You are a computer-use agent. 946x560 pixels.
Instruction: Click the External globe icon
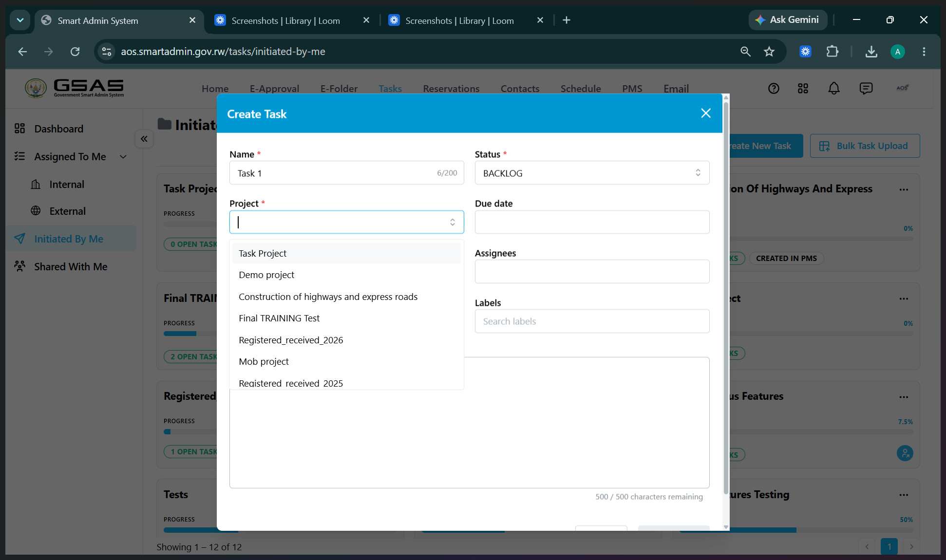pos(36,211)
